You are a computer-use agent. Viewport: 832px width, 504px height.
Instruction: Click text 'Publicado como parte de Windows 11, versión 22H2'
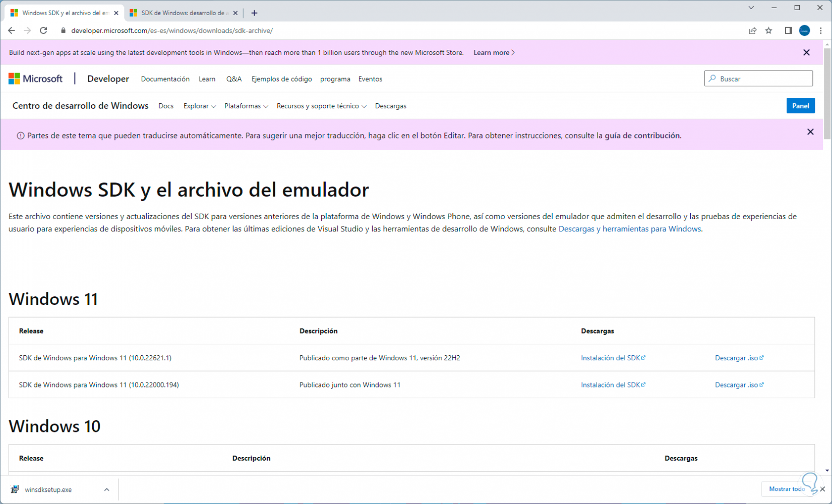click(x=380, y=358)
